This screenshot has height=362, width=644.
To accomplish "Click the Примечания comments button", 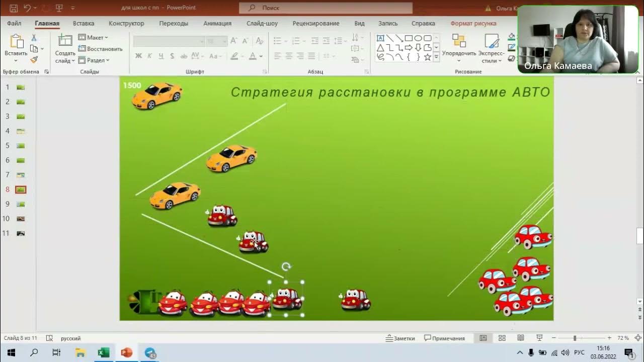I will [x=445, y=338].
